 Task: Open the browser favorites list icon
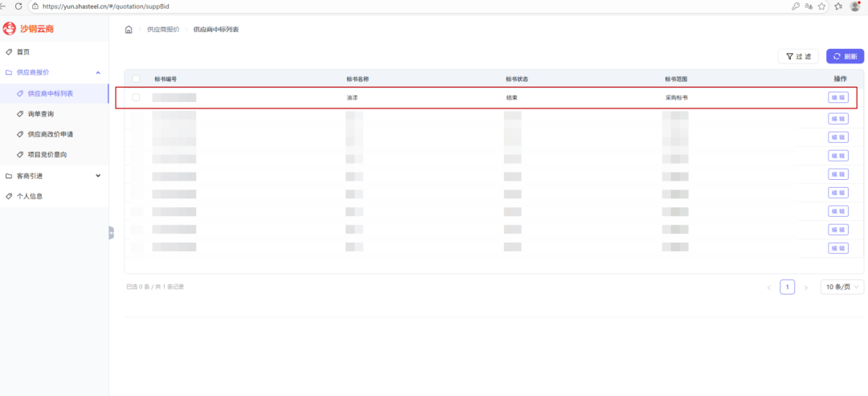pos(837,6)
